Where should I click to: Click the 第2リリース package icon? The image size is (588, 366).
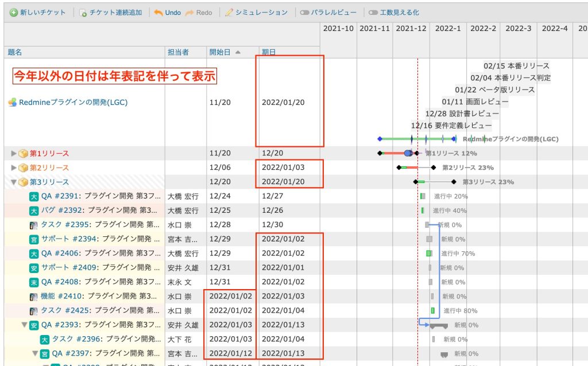tap(23, 168)
